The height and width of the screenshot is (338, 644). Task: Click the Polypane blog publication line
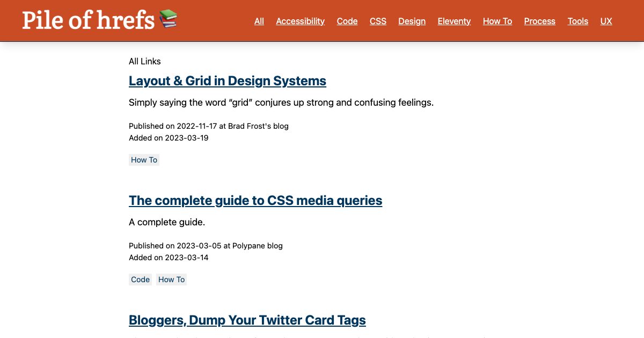206,246
